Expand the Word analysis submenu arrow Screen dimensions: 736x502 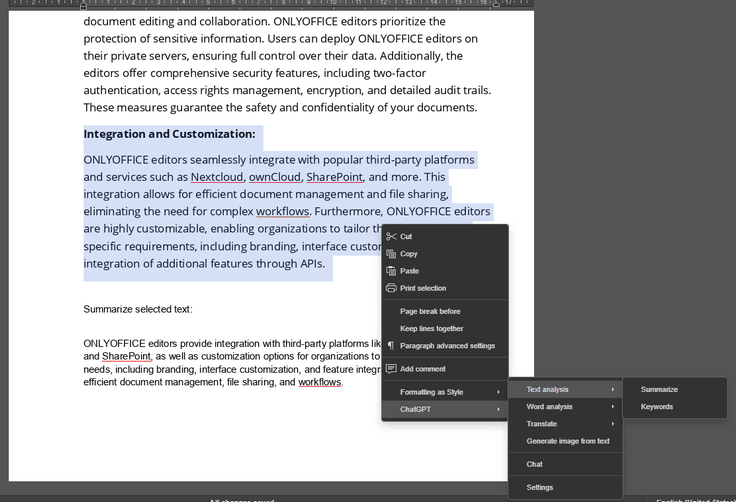pyautogui.click(x=613, y=407)
